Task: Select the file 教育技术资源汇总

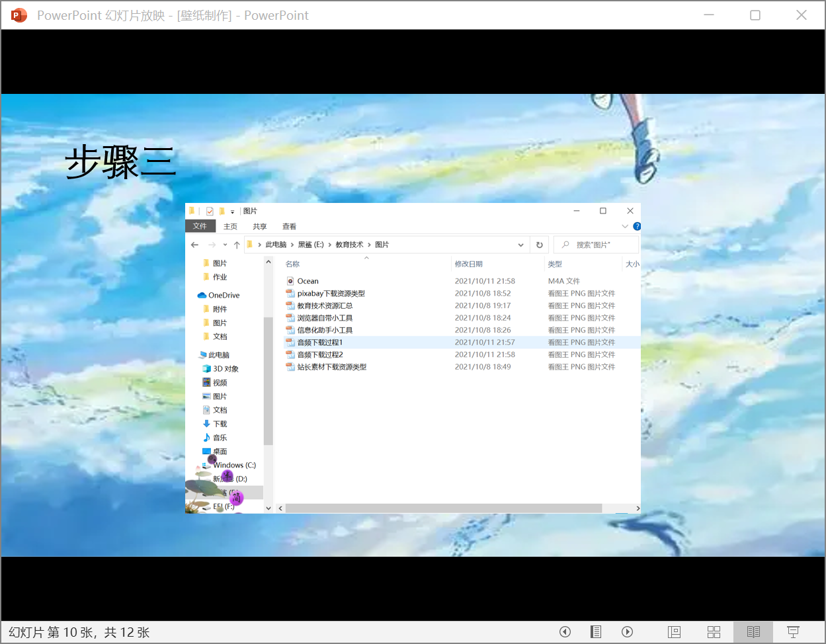Action: (325, 306)
